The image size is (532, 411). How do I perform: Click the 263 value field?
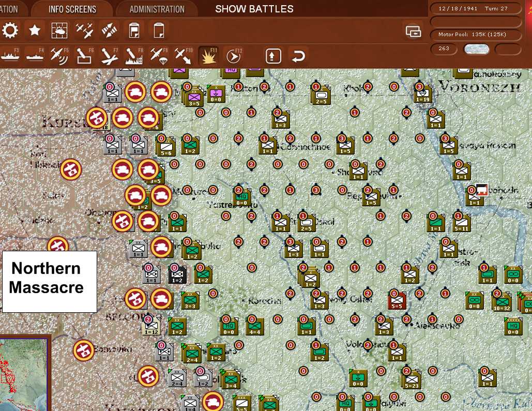coord(444,49)
